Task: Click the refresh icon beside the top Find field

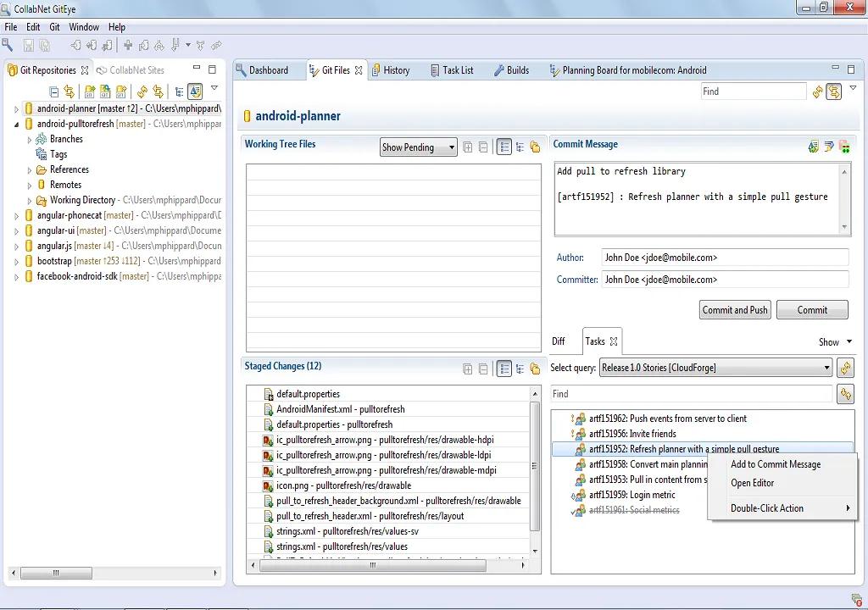Action: pyautogui.click(x=817, y=91)
